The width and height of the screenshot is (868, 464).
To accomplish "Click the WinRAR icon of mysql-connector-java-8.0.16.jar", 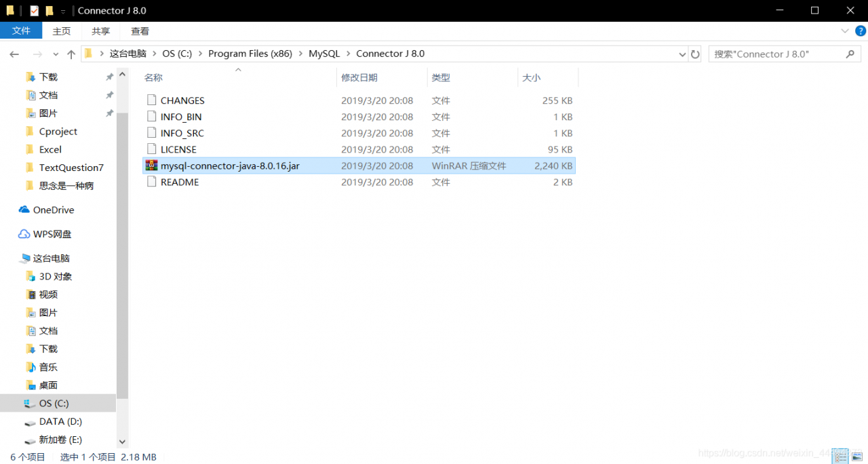I will pyautogui.click(x=152, y=166).
